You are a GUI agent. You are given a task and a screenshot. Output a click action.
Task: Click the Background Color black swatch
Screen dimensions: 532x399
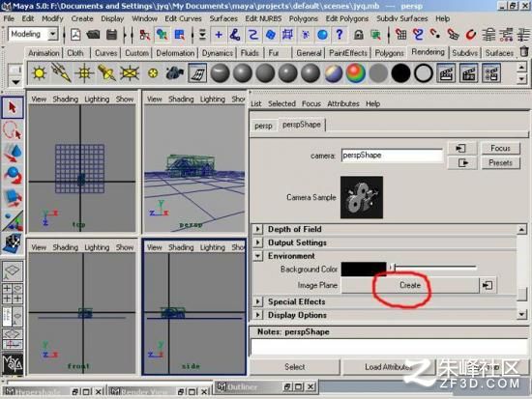pyautogui.click(x=364, y=270)
